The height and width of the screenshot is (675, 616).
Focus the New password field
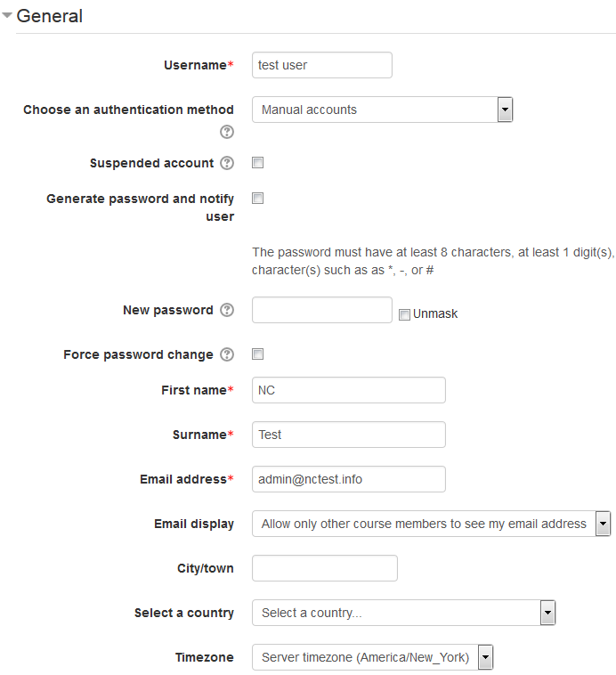pos(322,310)
